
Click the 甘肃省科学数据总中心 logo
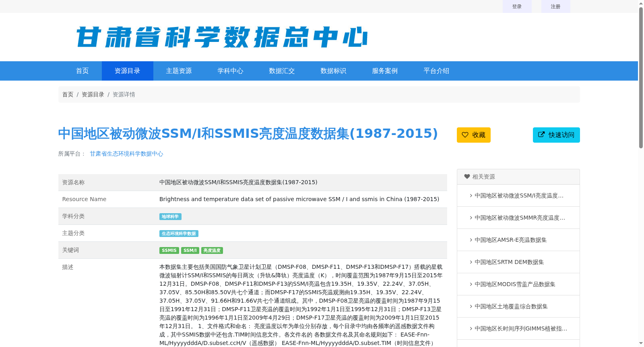222,37
